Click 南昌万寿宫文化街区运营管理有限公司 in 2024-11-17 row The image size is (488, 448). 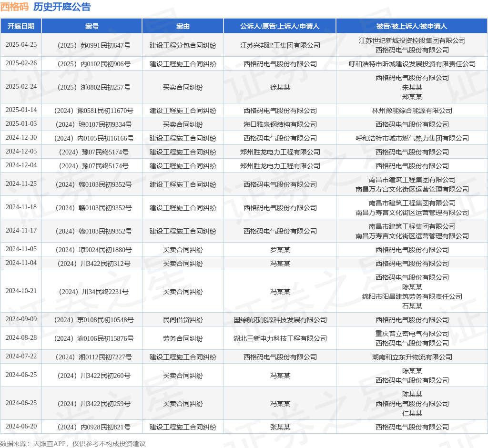click(412, 235)
